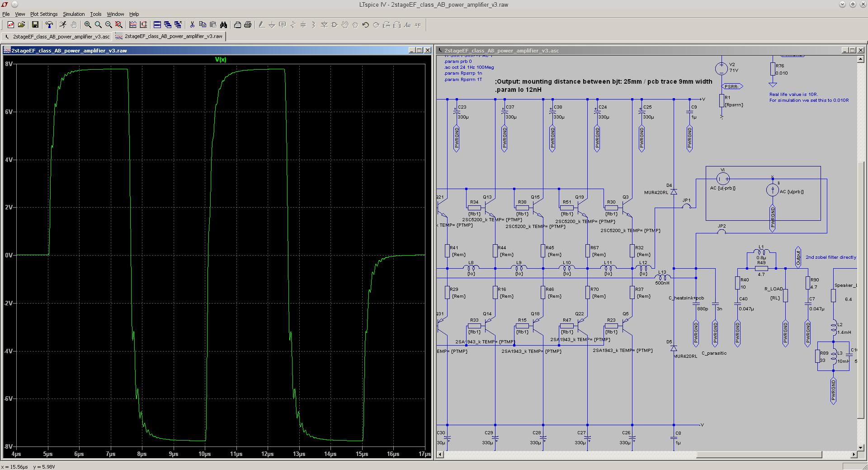Open the Help menu
The image size is (868, 470).
click(134, 14)
